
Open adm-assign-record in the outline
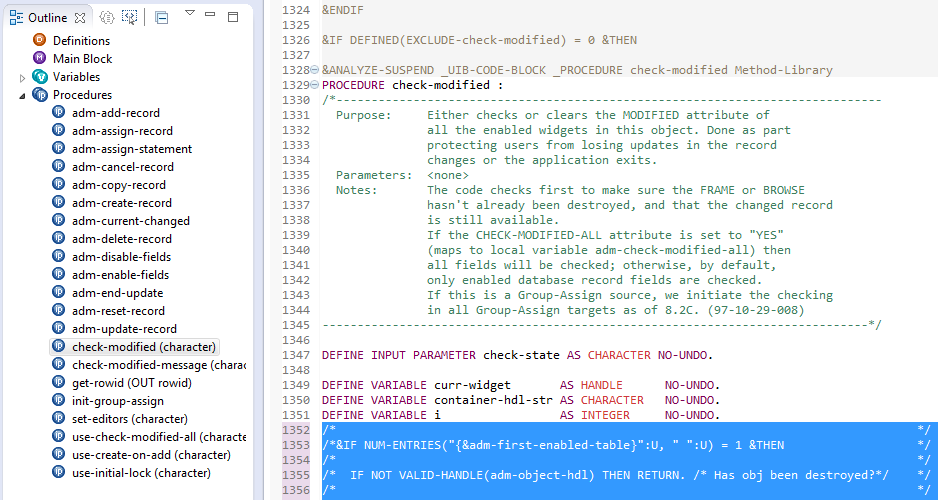pos(122,131)
